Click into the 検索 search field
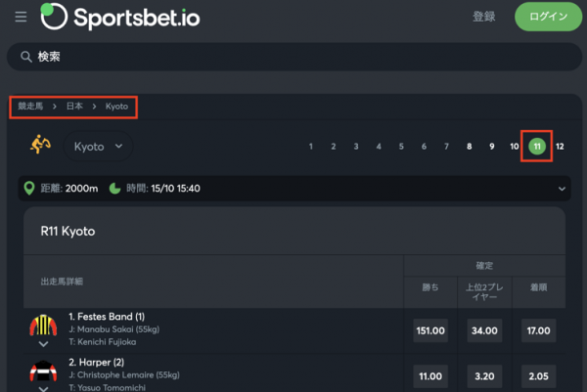The image size is (587, 392). (294, 57)
